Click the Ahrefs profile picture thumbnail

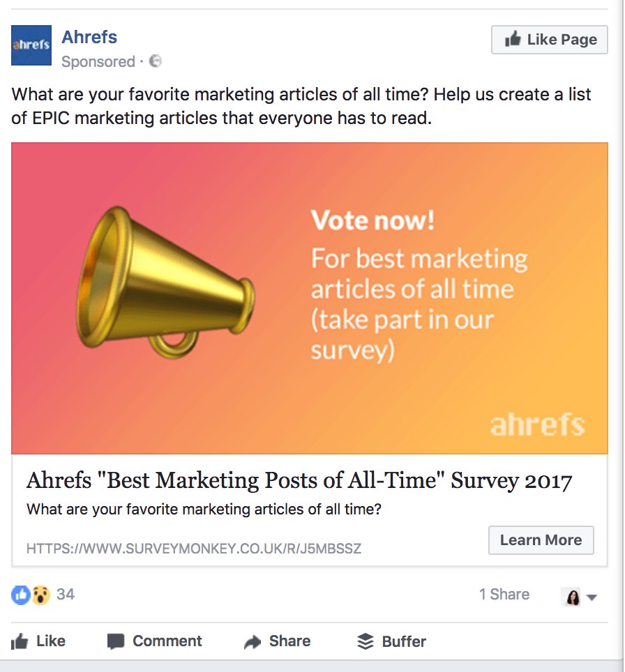(x=31, y=45)
